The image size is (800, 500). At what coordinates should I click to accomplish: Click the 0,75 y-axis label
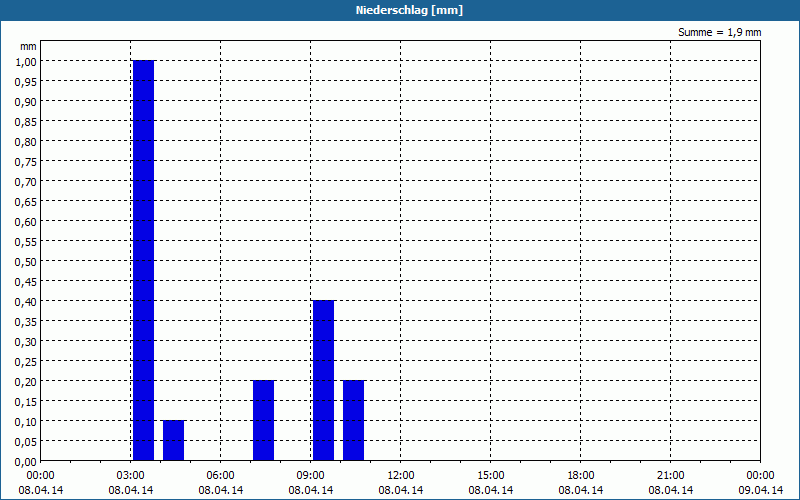26,161
